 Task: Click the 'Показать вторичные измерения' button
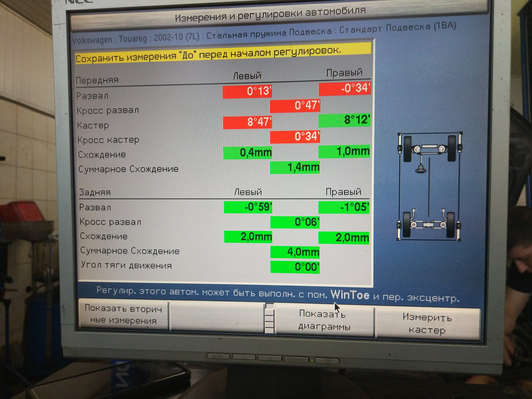point(124,314)
